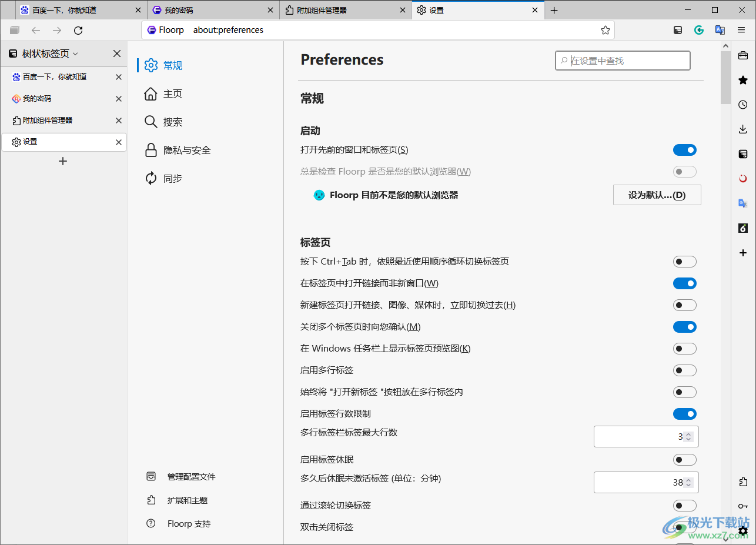Click the Grammarly icon in the toolbar
The image size is (756, 545).
(x=699, y=30)
